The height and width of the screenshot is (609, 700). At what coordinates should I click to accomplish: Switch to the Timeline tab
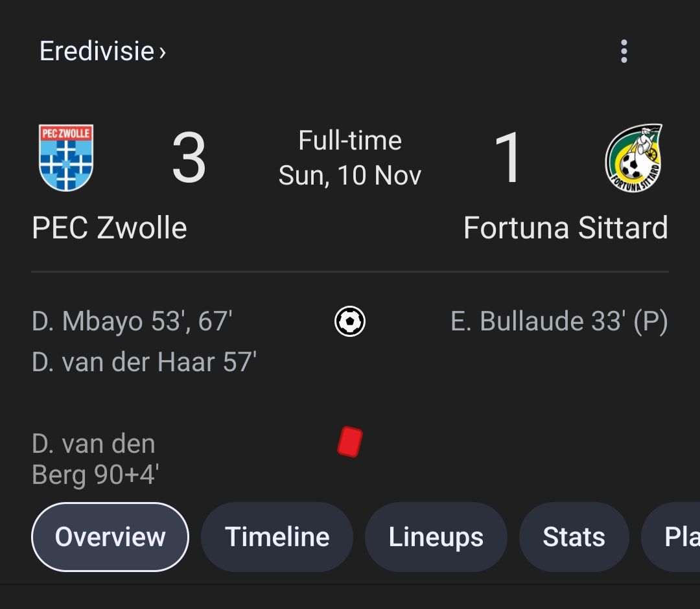[277, 536]
